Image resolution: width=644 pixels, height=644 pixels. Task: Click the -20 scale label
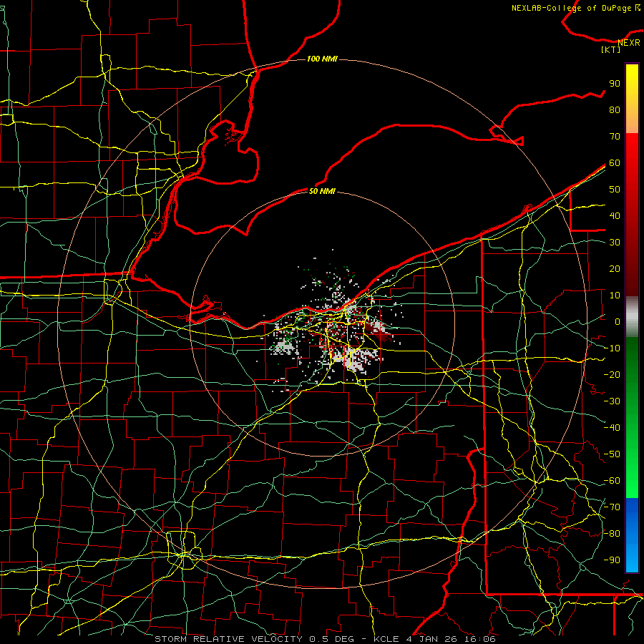[x=612, y=375]
